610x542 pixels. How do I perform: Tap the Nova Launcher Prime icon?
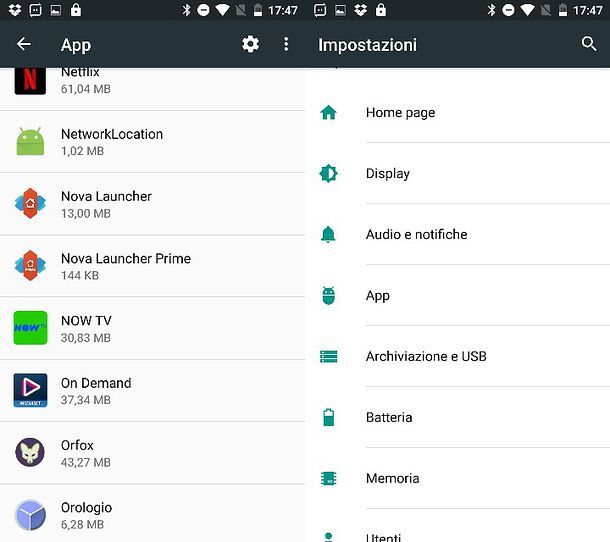tap(30, 266)
